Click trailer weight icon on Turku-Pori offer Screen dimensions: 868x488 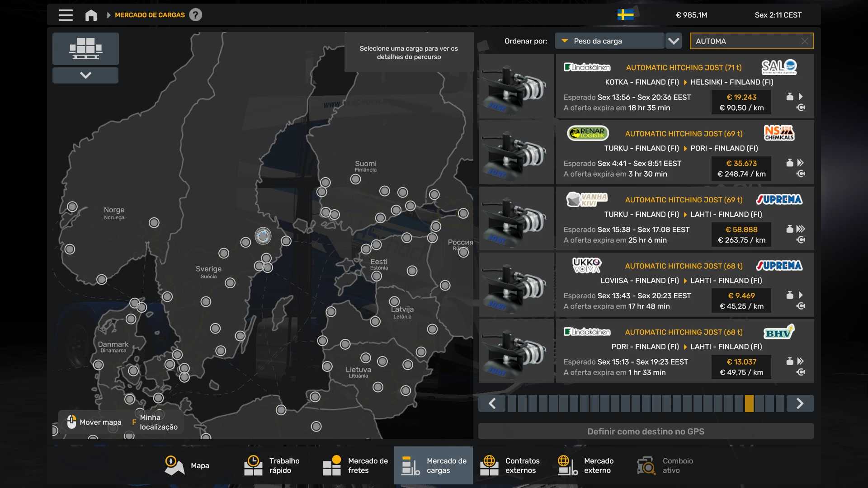tap(789, 163)
